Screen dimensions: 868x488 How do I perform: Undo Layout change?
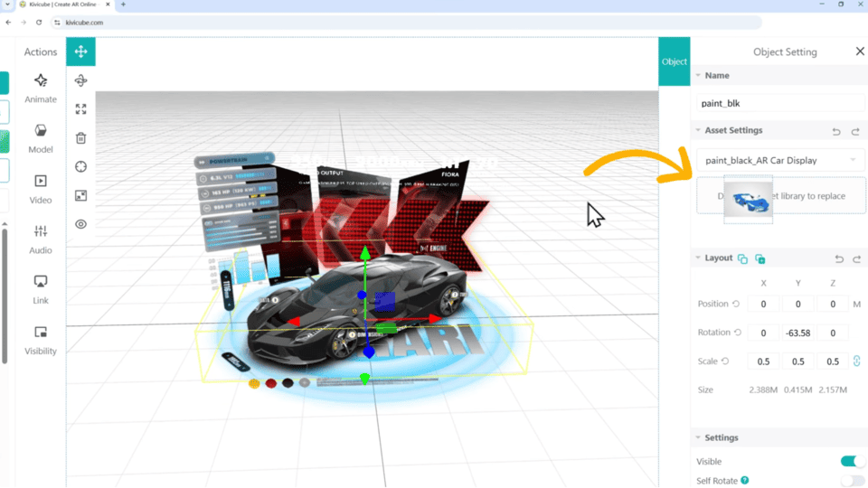(x=839, y=259)
